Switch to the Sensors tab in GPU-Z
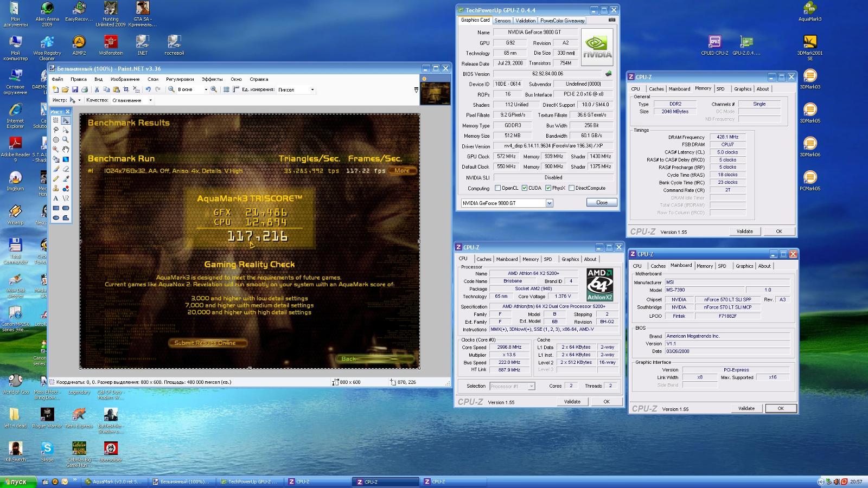Image resolution: width=868 pixels, height=488 pixels. 502,21
